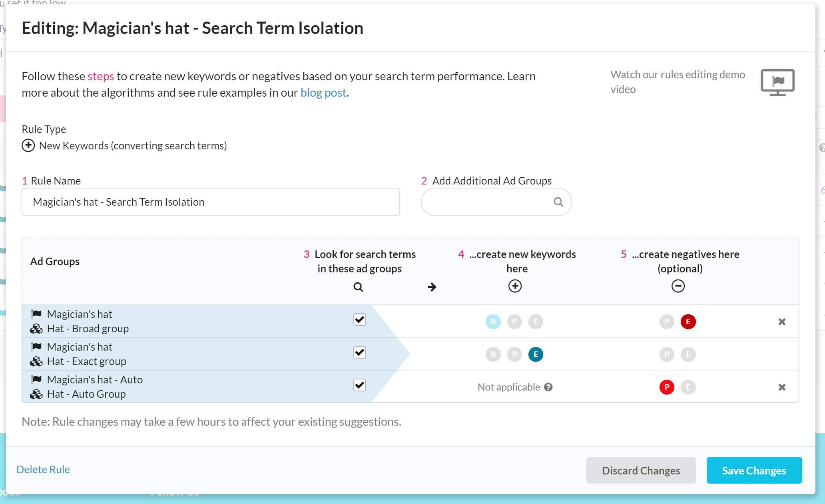Toggle the checkbox for Magician's hat Broad group search

click(359, 320)
